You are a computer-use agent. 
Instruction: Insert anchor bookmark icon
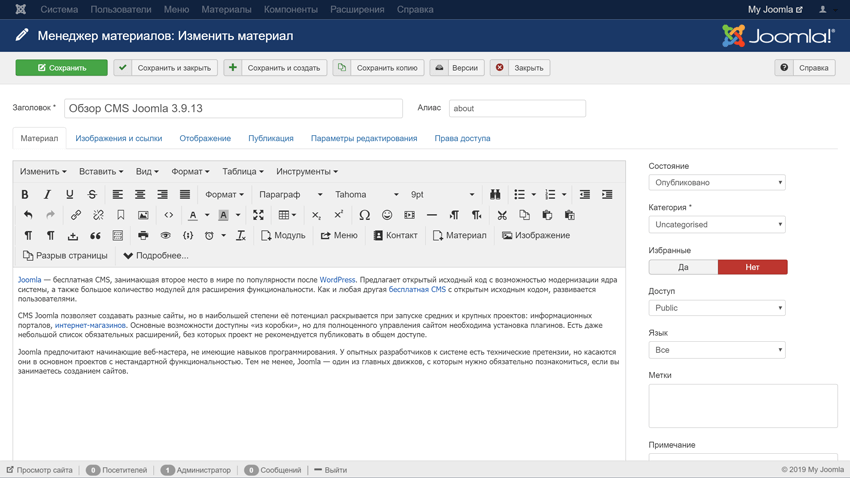120,215
